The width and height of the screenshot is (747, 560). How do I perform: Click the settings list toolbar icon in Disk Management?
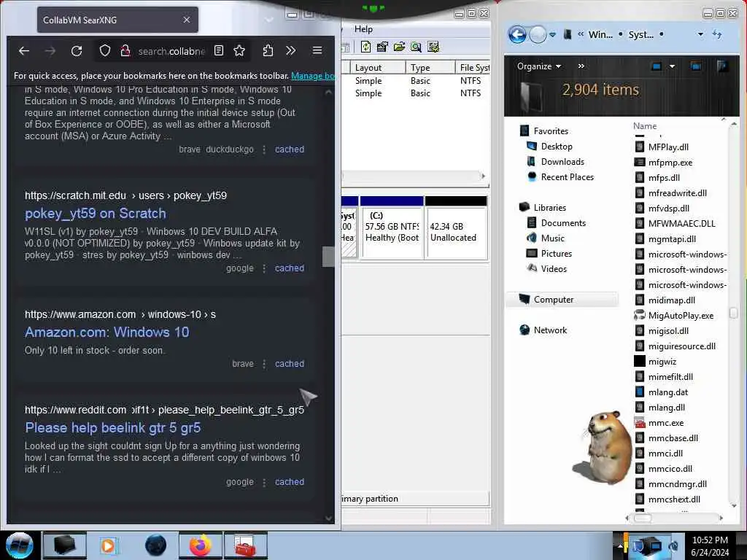(433, 47)
